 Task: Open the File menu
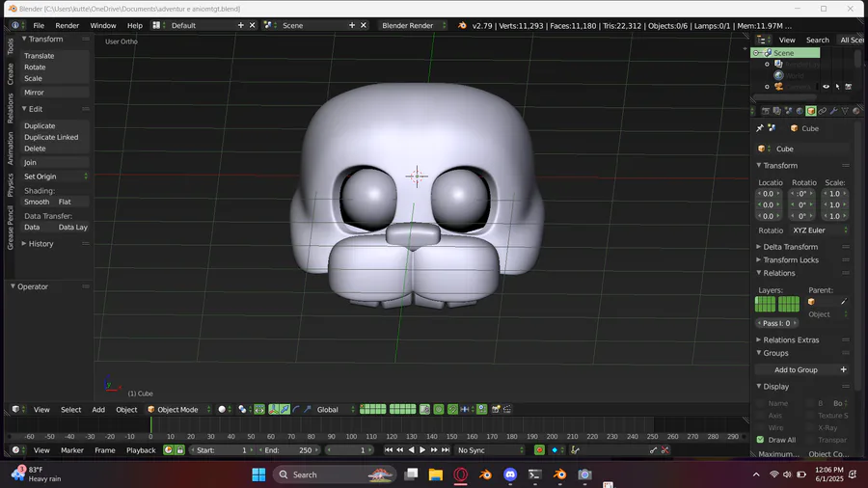click(39, 25)
